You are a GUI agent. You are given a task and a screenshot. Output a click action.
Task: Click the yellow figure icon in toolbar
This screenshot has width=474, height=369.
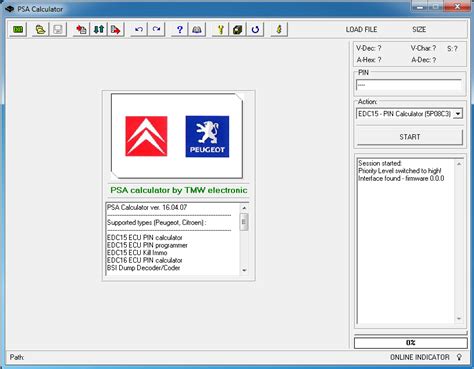[x=279, y=30]
